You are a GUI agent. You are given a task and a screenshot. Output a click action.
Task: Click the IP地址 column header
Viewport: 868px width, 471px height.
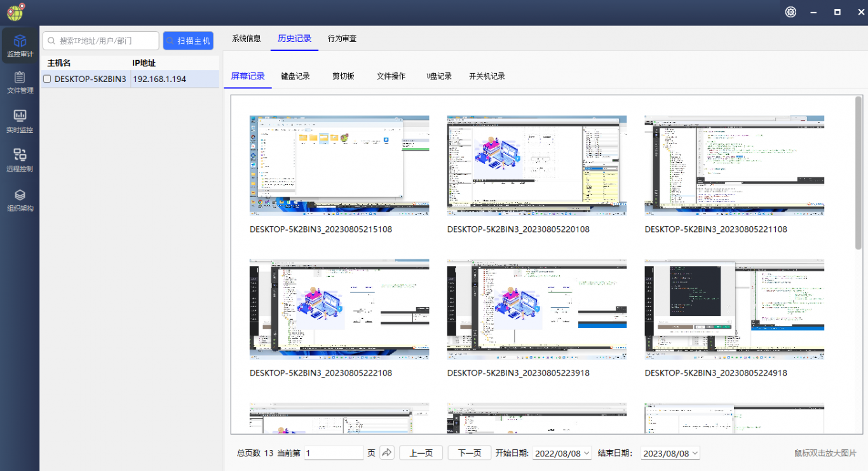point(144,63)
